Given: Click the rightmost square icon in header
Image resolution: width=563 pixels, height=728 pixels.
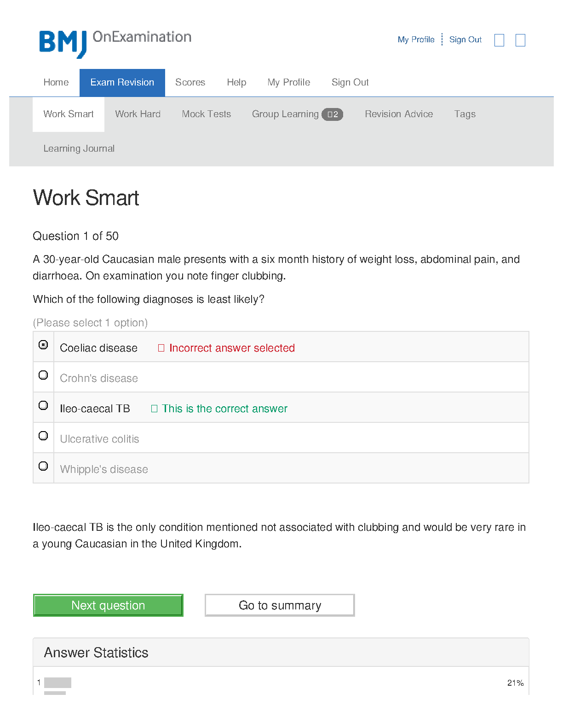Looking at the screenshot, I should tap(520, 40).
